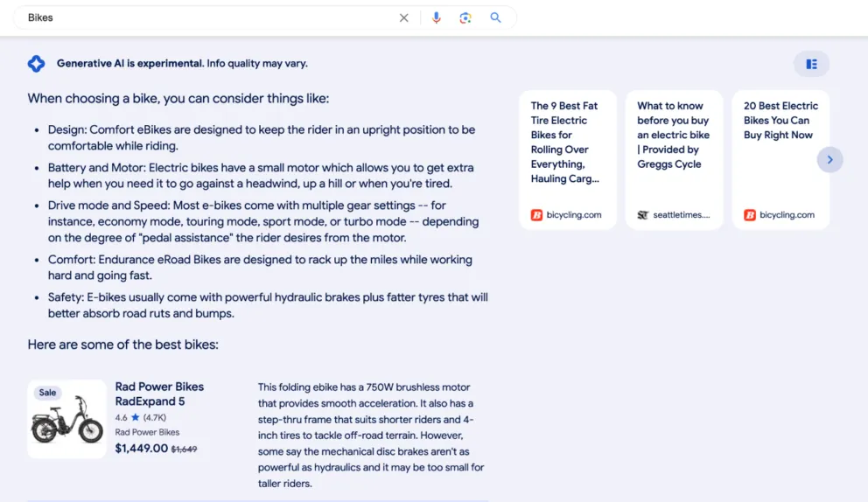This screenshot has width=868, height=502.
Task: Click the Sale badge on product image
Action: 47,393
